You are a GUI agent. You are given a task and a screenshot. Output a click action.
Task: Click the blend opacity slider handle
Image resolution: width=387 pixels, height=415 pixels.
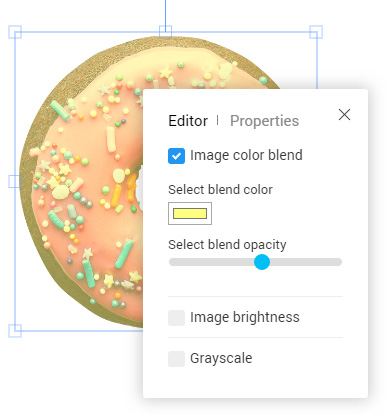[262, 262]
